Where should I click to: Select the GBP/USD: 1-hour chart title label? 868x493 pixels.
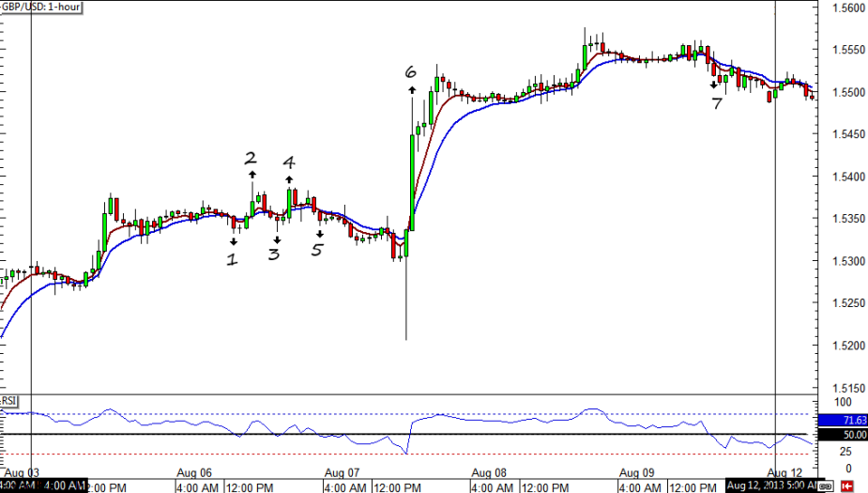41,8
